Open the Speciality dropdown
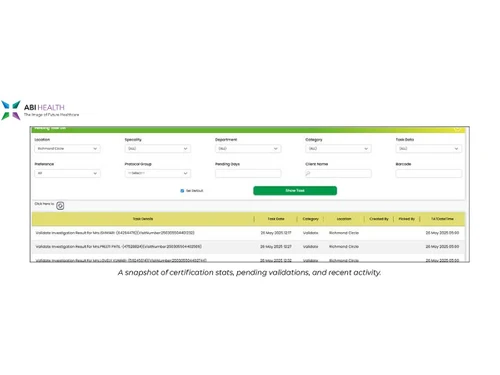The image size is (500, 375). click(x=158, y=149)
